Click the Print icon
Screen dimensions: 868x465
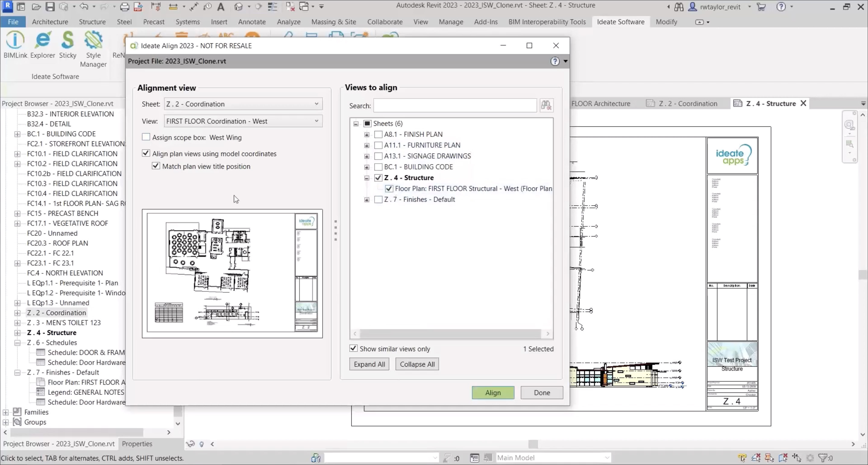coord(124,6)
